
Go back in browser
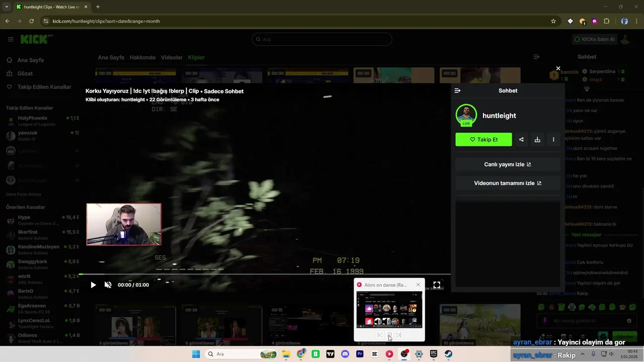point(7,21)
